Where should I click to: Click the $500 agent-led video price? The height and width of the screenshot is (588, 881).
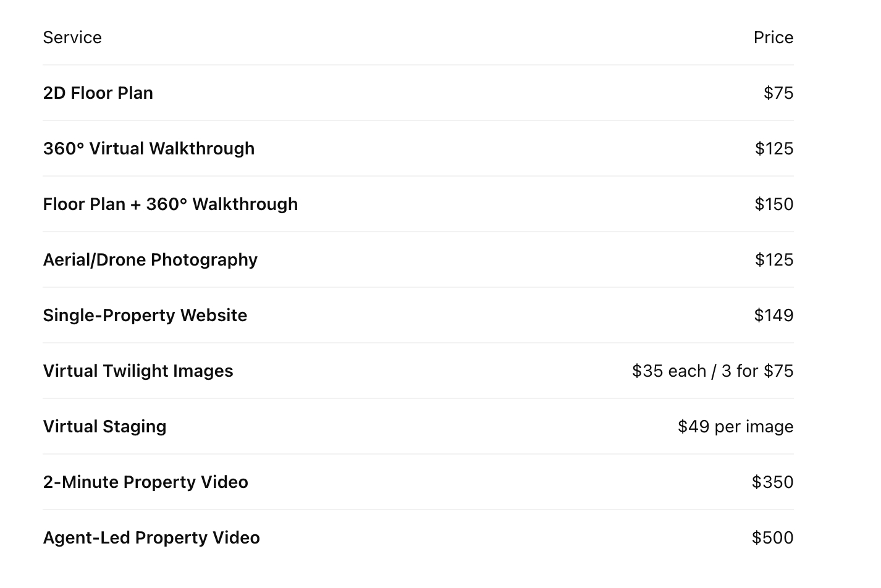(x=773, y=538)
